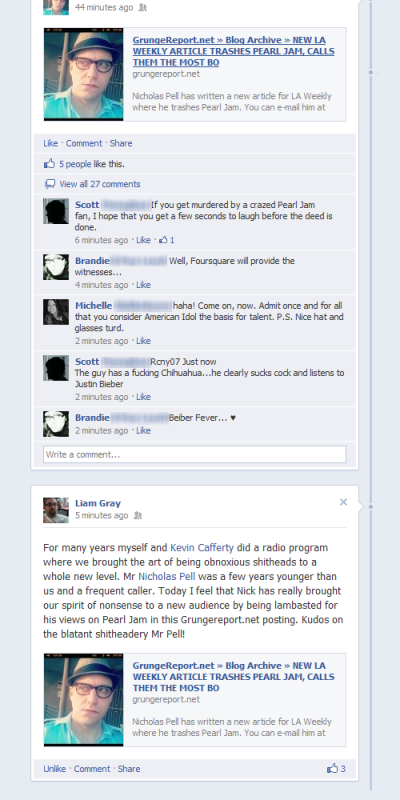Click the 'Write a comment...' field
Image resolution: width=400 pixels, height=800 pixels.
tap(194, 454)
